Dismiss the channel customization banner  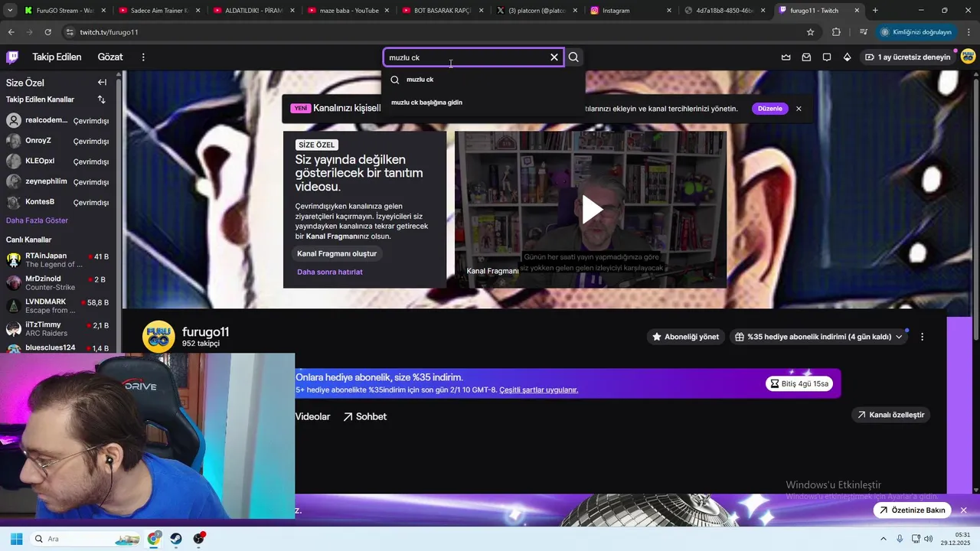coord(799,109)
